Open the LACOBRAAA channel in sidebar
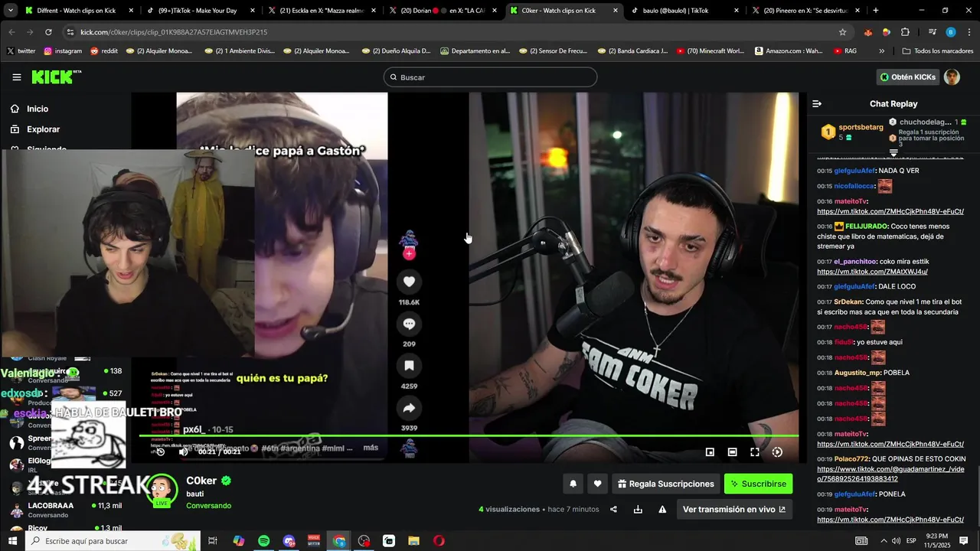 tap(65, 510)
